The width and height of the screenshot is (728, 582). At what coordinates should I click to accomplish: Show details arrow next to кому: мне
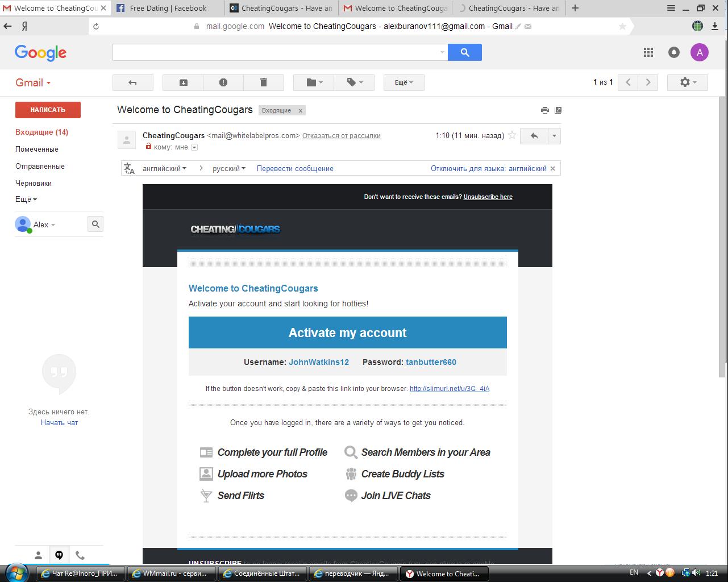pyautogui.click(x=194, y=147)
